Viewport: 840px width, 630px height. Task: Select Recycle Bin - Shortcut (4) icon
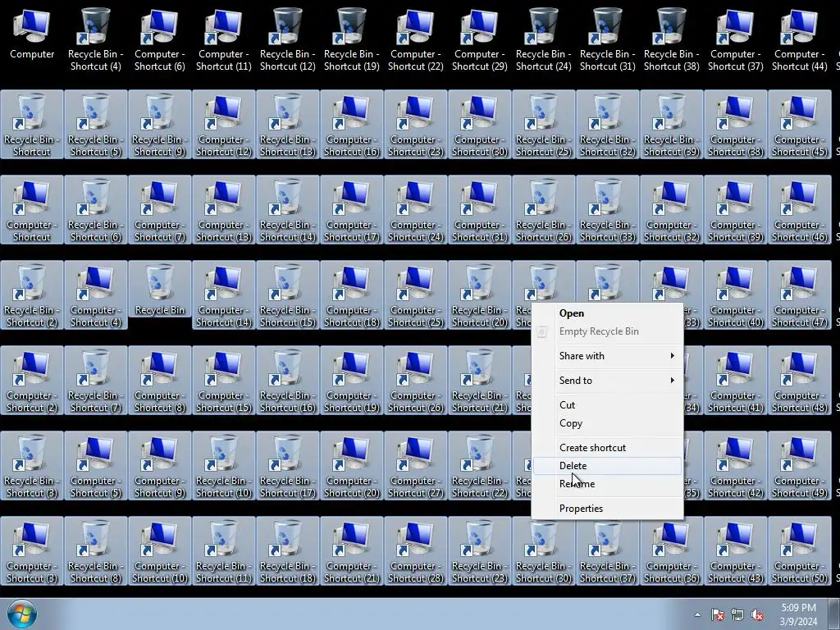click(96, 39)
